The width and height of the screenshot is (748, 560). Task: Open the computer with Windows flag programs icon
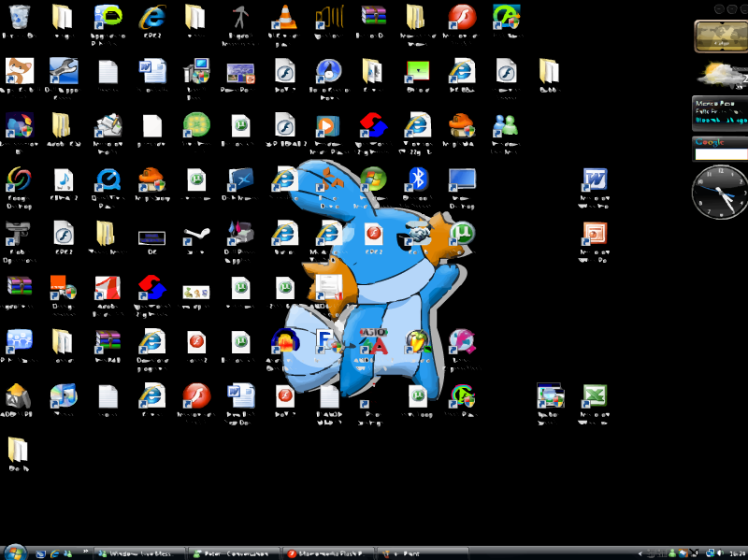pos(196,71)
